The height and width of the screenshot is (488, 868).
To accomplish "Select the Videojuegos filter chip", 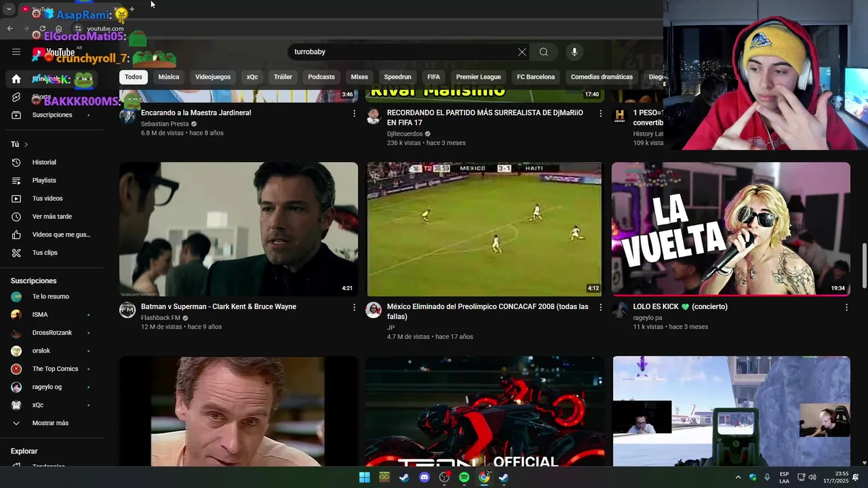I will 213,77.
